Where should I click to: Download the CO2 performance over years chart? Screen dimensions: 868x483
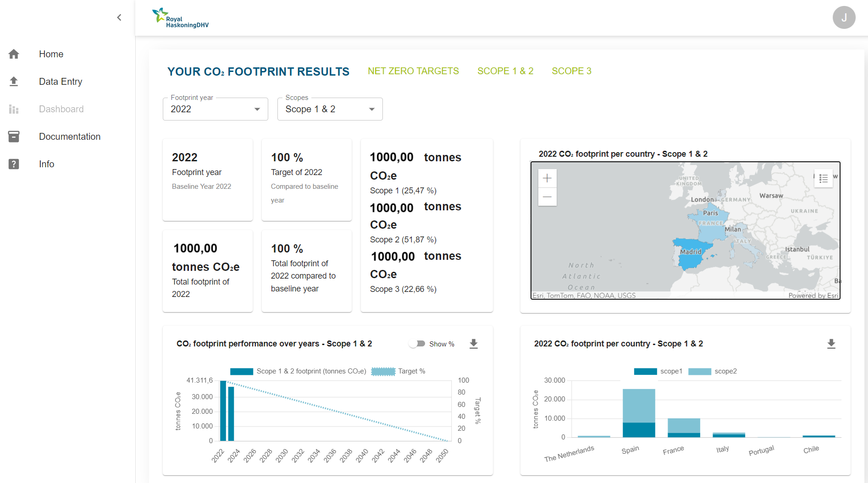click(474, 343)
